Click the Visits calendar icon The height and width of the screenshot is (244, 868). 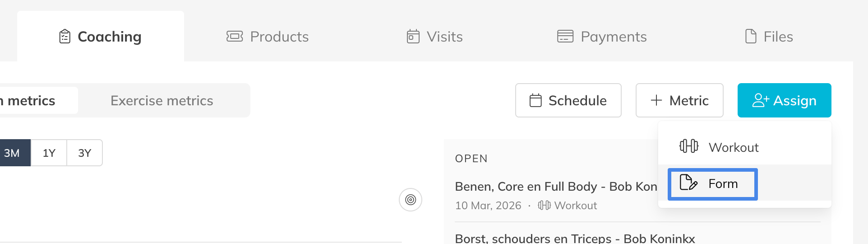coord(413,36)
